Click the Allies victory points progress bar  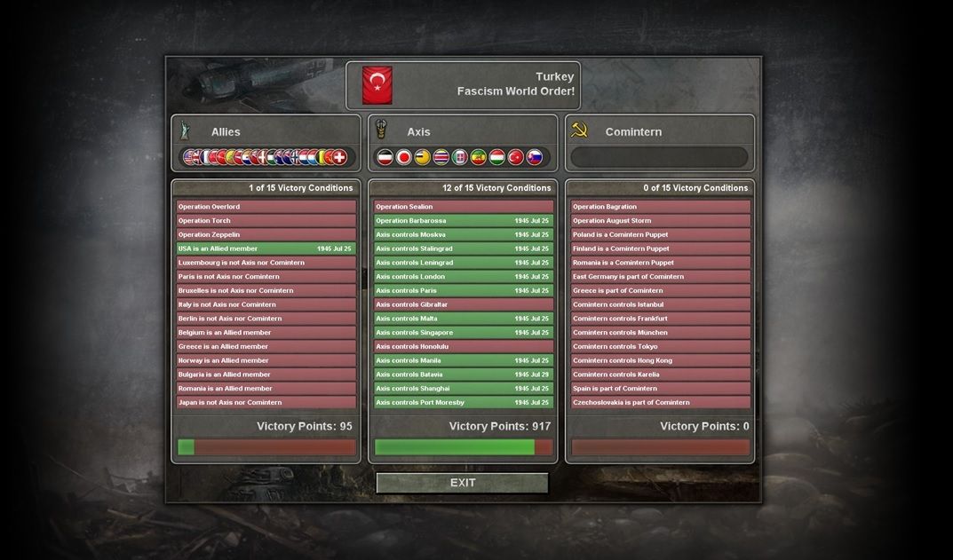pyautogui.click(x=266, y=447)
